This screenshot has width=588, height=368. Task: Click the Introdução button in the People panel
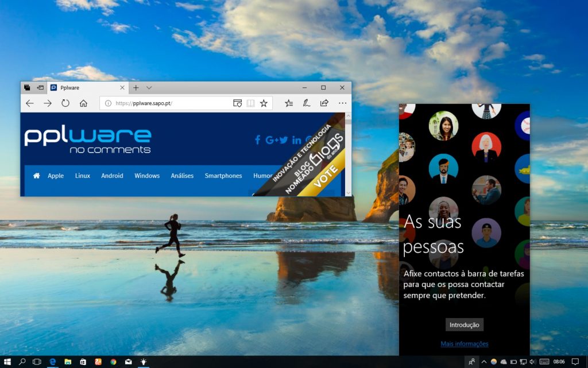(465, 324)
